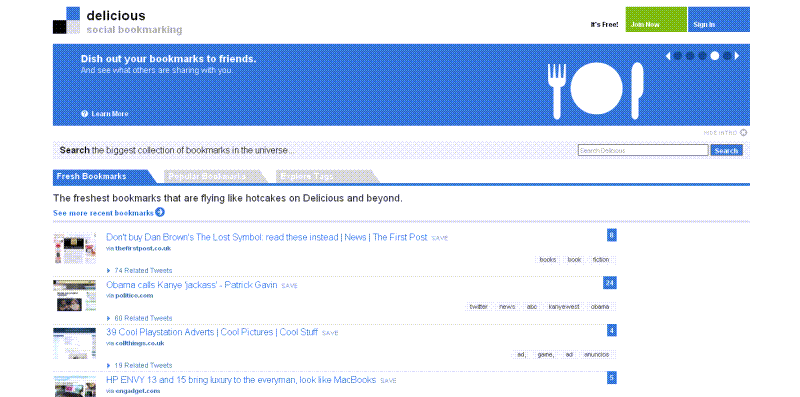Open thumbnail of Dan Brown bookmark
Viewport: 800px width, 397px height.
click(74, 248)
